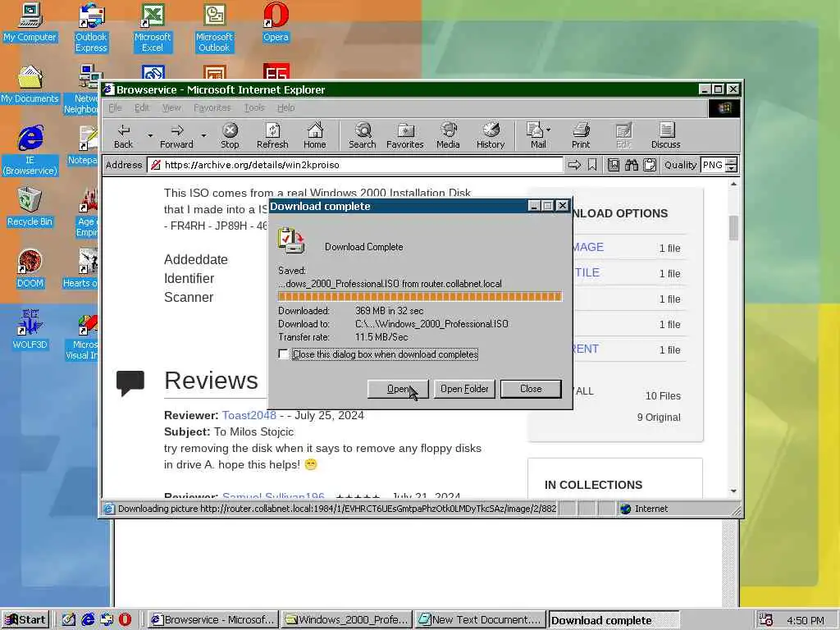Open the Search pane
Viewport: 840px width, 630px height.
click(x=362, y=135)
